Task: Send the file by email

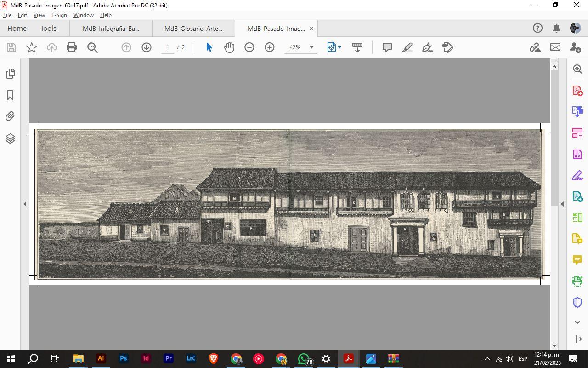Action: (555, 47)
